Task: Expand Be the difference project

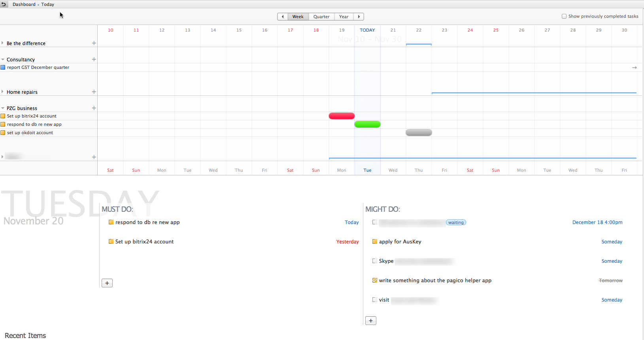Action: tap(3, 43)
